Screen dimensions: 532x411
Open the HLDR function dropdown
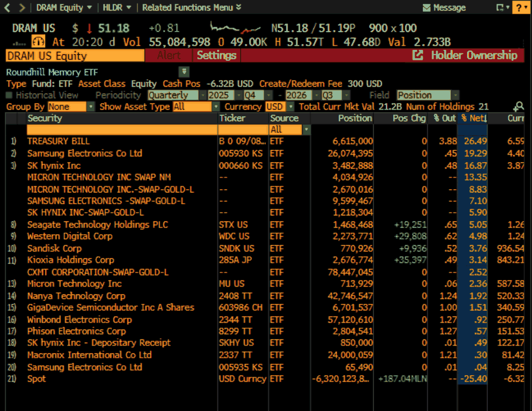click(117, 7)
